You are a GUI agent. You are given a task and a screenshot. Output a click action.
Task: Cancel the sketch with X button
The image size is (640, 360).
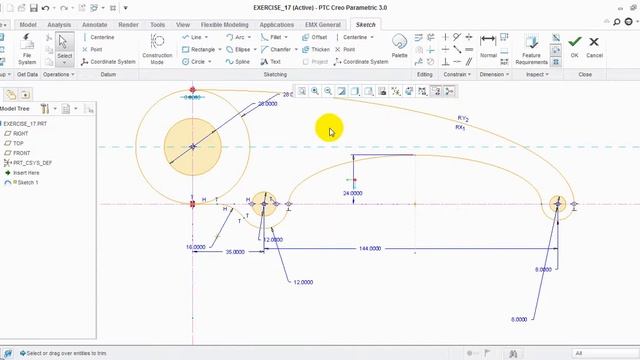[594, 46]
